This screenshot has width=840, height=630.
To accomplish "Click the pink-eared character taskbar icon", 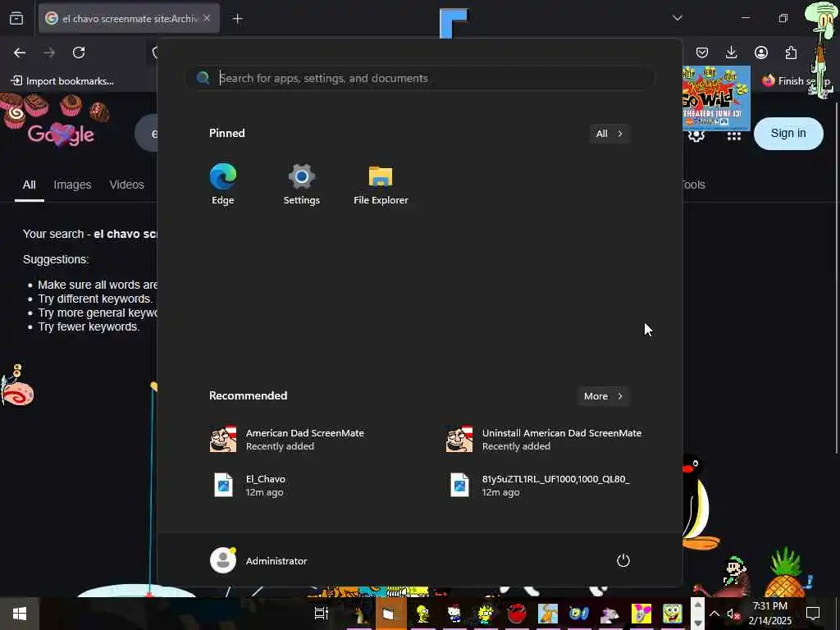I will pos(641,614).
